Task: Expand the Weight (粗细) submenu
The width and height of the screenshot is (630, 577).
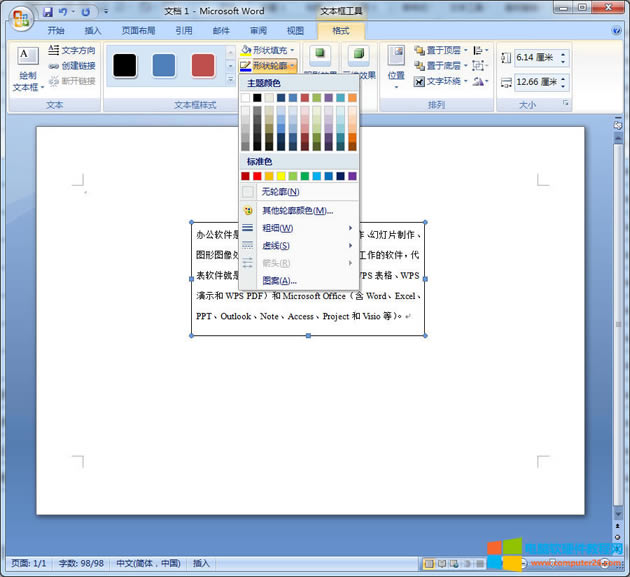Action: coord(277,228)
